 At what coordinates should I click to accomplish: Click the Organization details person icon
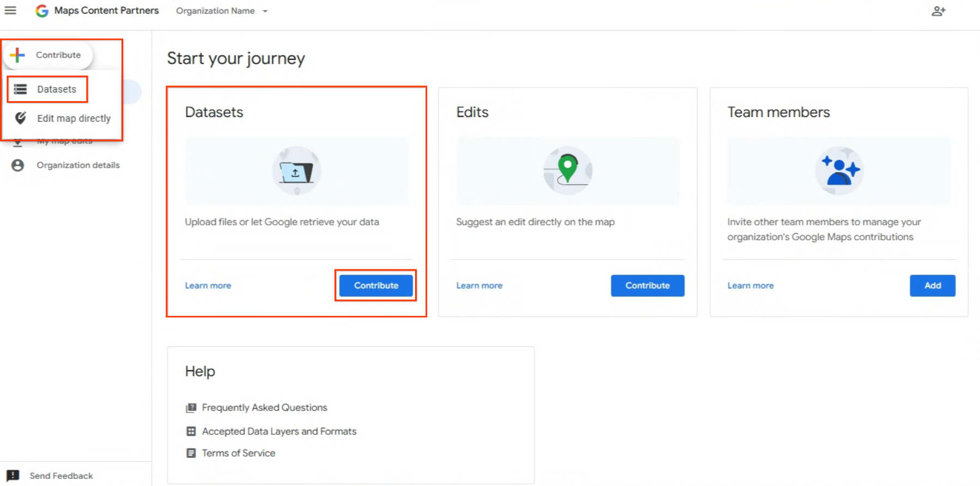(x=17, y=165)
